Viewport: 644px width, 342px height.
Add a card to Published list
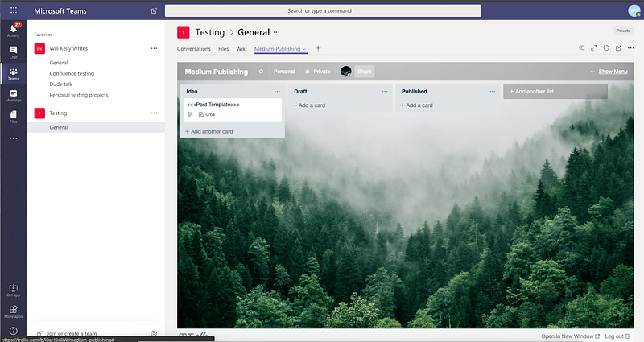[x=416, y=105]
